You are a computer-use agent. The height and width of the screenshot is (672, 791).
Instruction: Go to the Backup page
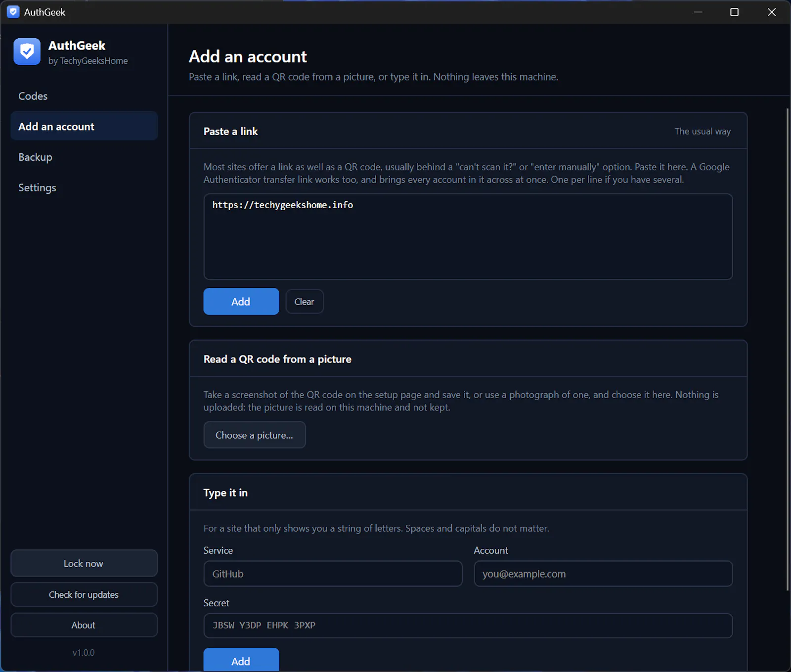84,157
